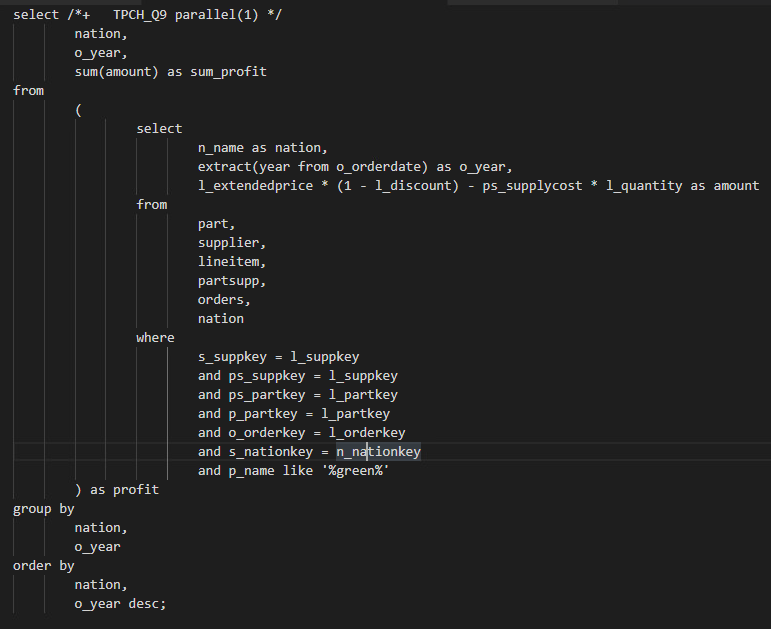Click the table name 'lineitem,'
Image resolution: width=771 pixels, height=629 pixels.
(x=232, y=262)
